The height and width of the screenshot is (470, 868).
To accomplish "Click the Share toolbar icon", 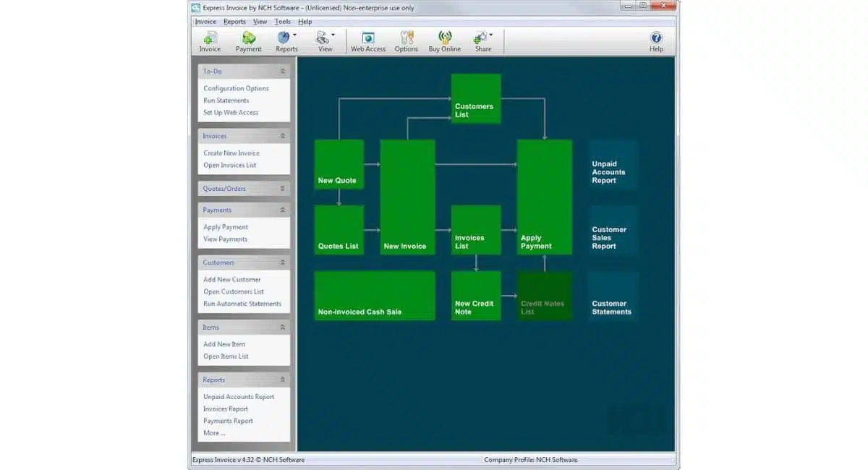I will pyautogui.click(x=480, y=38).
